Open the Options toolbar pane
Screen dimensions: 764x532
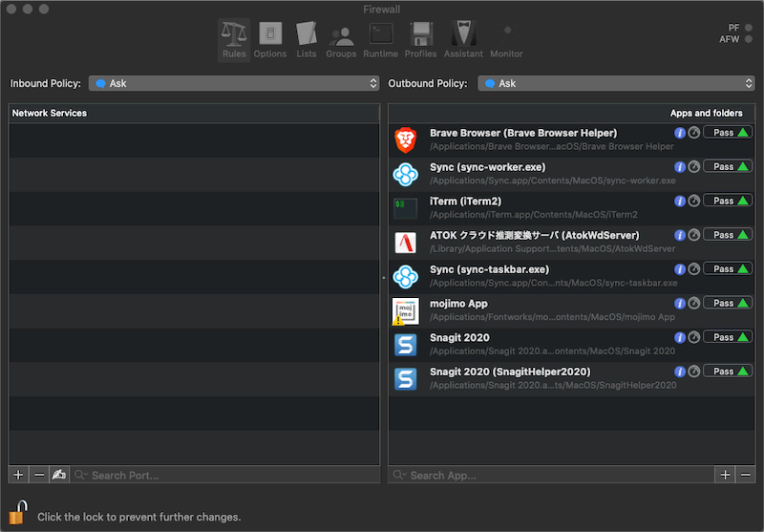(270, 39)
